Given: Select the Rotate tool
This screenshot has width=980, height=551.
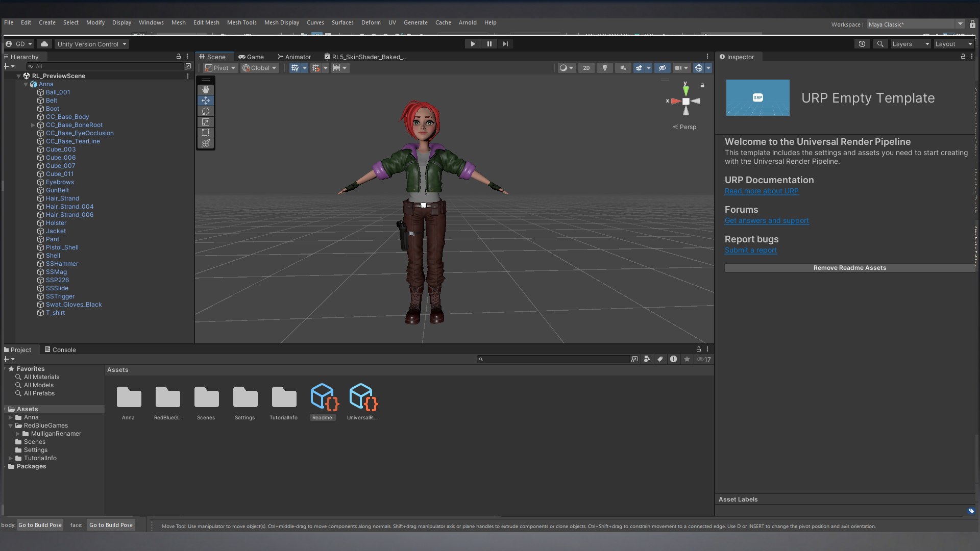Looking at the screenshot, I should 206,111.
